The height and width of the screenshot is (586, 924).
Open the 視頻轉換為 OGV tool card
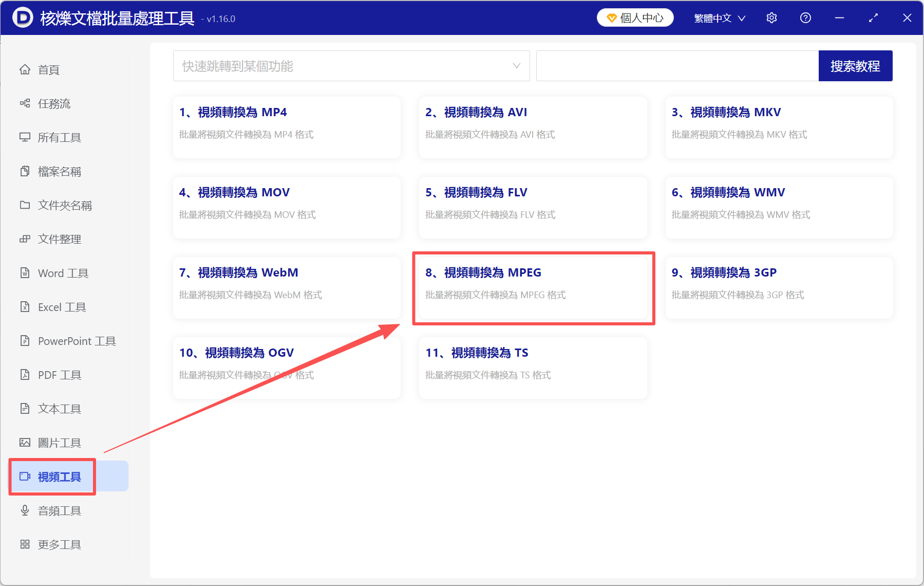[x=287, y=368]
